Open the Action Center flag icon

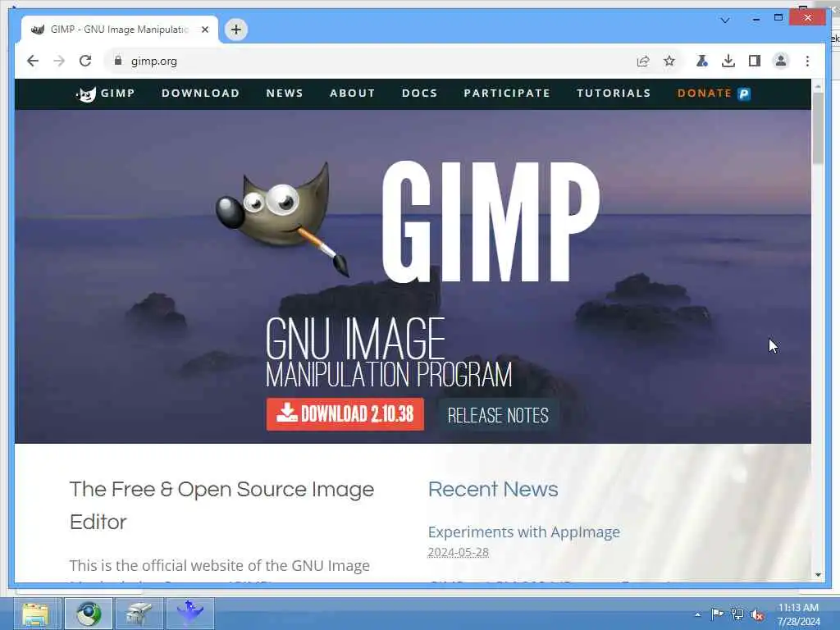click(717, 614)
